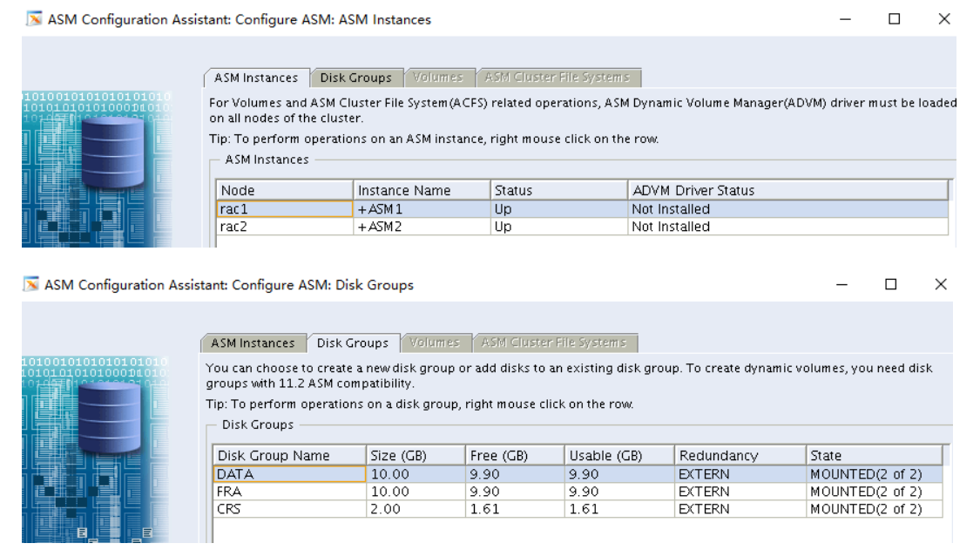Open Volumes tab in Disk Groups window

[x=435, y=343]
